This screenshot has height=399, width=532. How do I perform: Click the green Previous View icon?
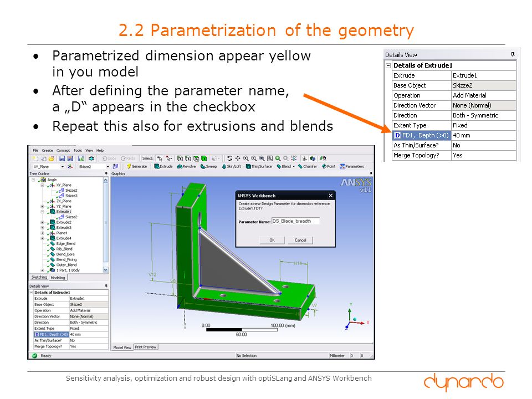(278, 158)
